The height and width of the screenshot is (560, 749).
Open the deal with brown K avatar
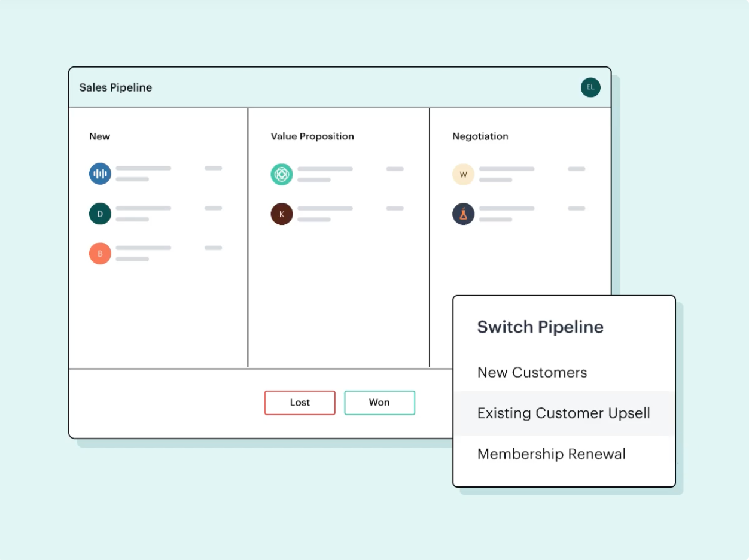[282, 214]
